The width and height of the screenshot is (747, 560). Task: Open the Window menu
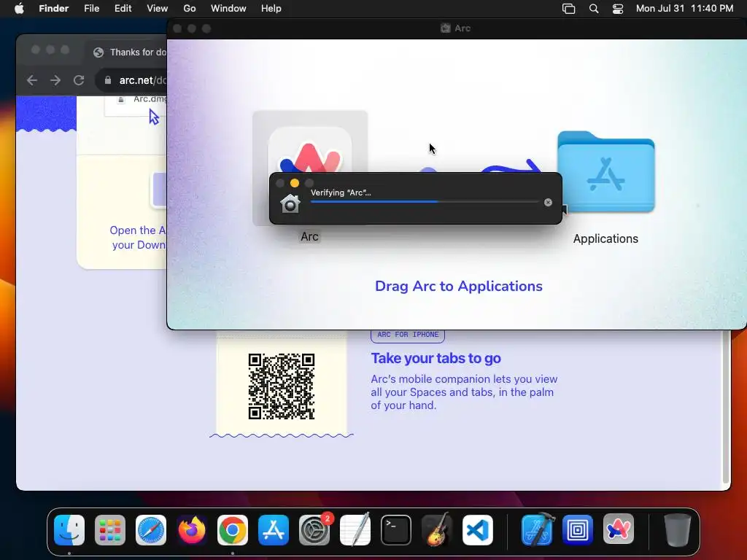click(228, 9)
